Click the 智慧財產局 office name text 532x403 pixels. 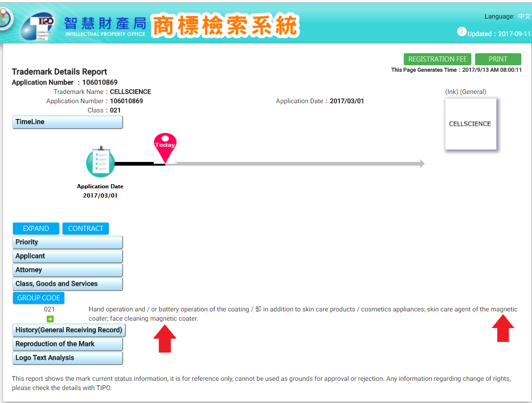tap(106, 23)
